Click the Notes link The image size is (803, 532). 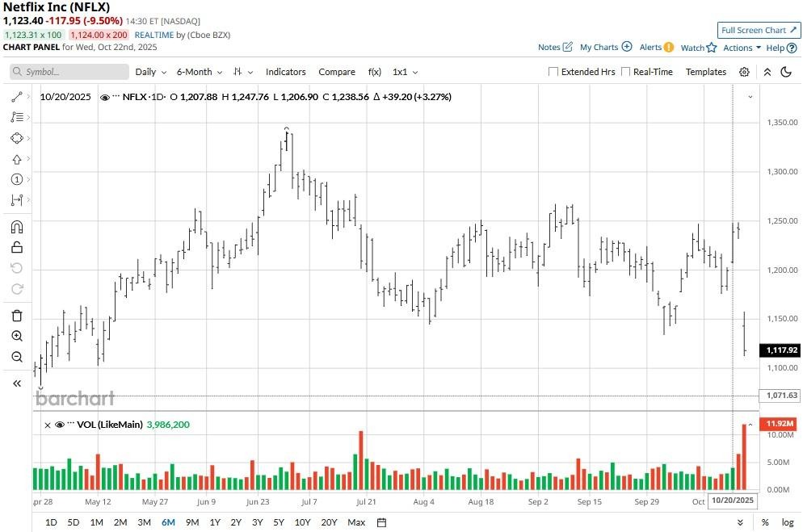[x=555, y=47]
